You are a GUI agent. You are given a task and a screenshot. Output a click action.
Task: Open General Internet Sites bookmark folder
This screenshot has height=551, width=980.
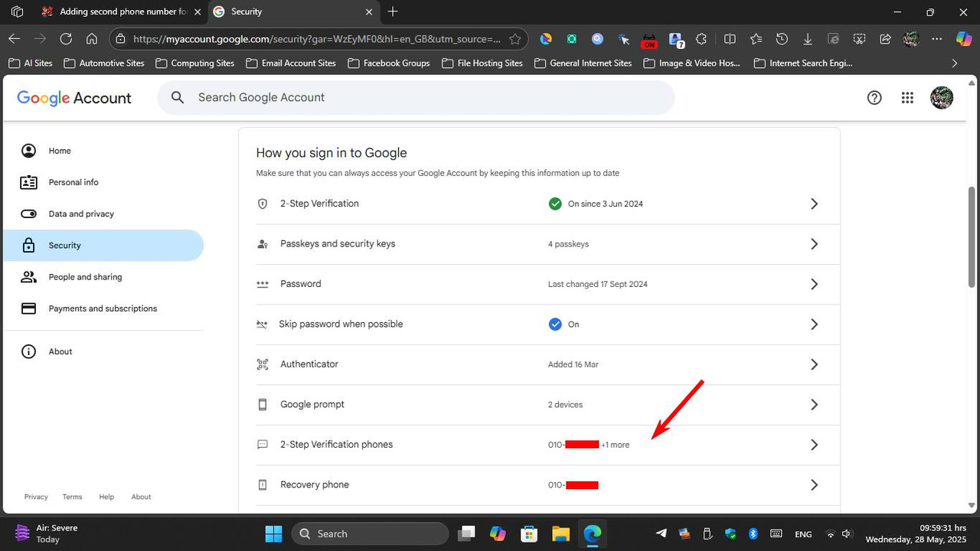[x=583, y=63]
